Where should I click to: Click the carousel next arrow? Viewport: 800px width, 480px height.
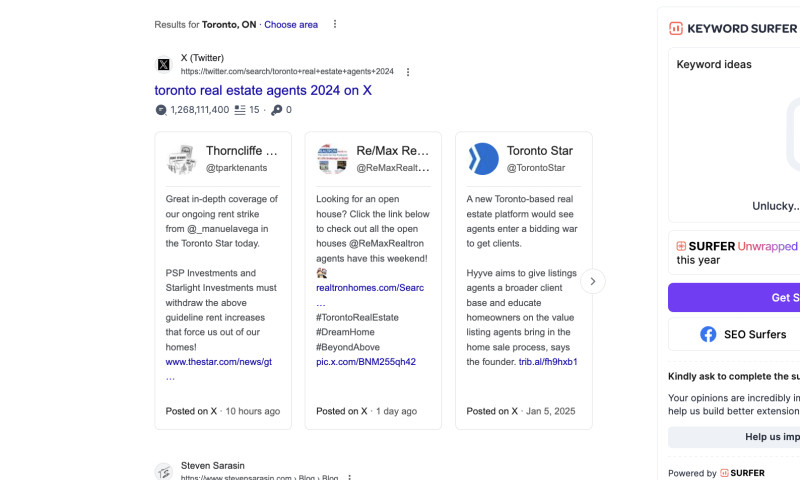593,281
